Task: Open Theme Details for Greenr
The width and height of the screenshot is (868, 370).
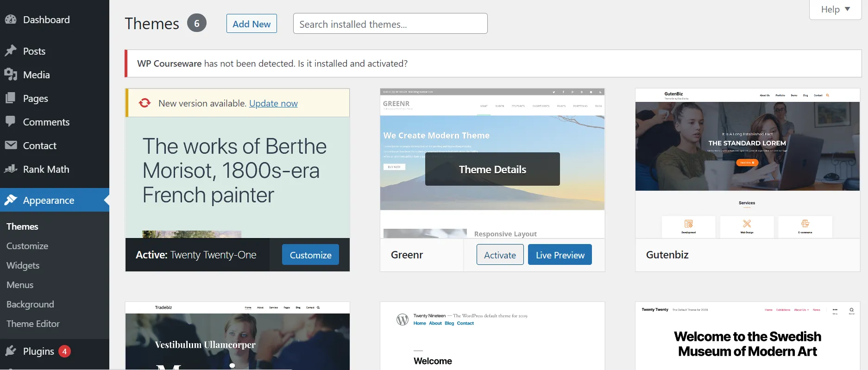Action: pos(492,169)
